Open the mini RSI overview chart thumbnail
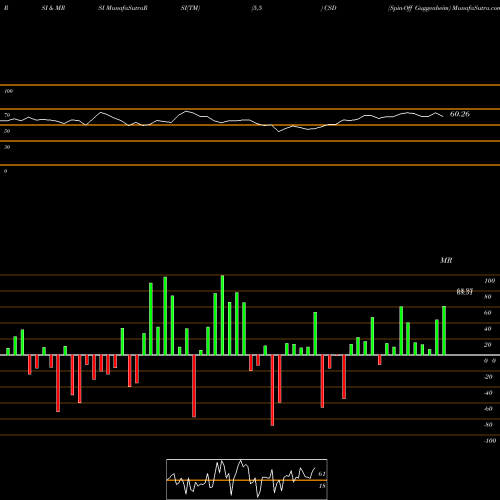This screenshot has height=500, width=500. (247, 479)
